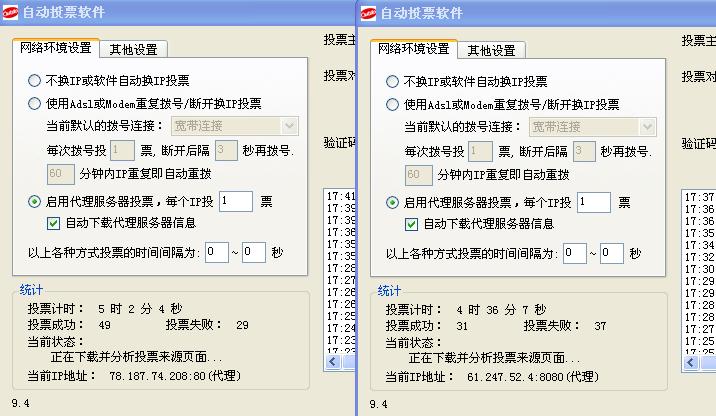Select '启用代理服务器投票' radio in the right window
Image resolution: width=716 pixels, height=416 pixels.
[x=392, y=202]
